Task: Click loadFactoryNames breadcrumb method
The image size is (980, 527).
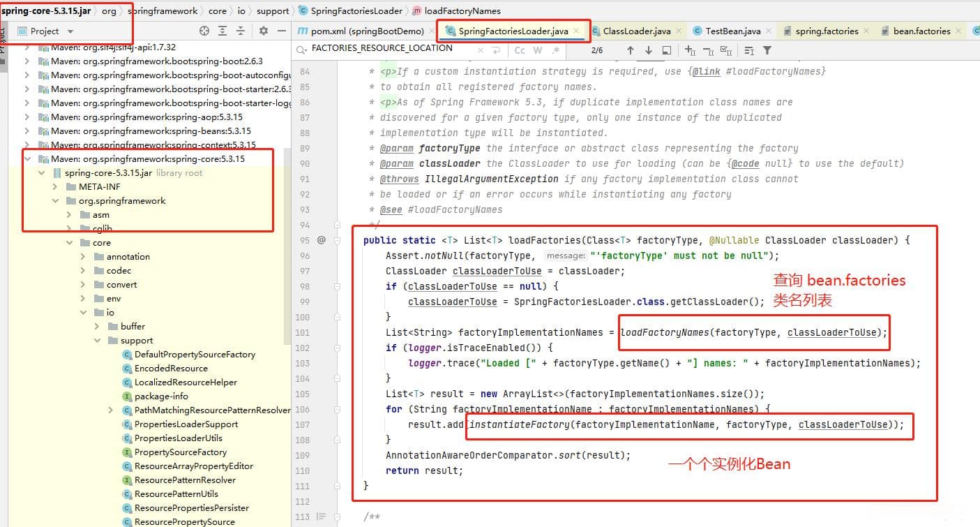Action: pyautogui.click(x=457, y=10)
